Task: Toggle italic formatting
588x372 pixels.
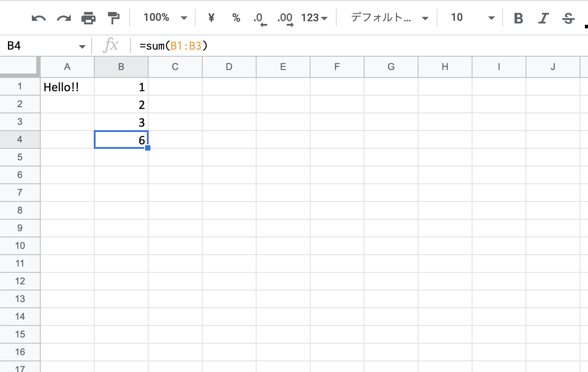Action: point(543,18)
